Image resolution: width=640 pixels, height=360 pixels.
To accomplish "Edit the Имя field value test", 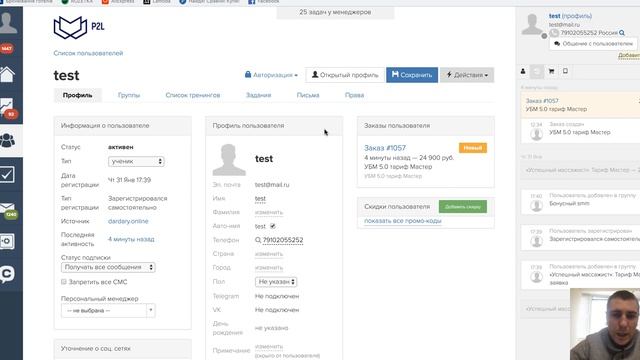I will (x=260, y=198).
